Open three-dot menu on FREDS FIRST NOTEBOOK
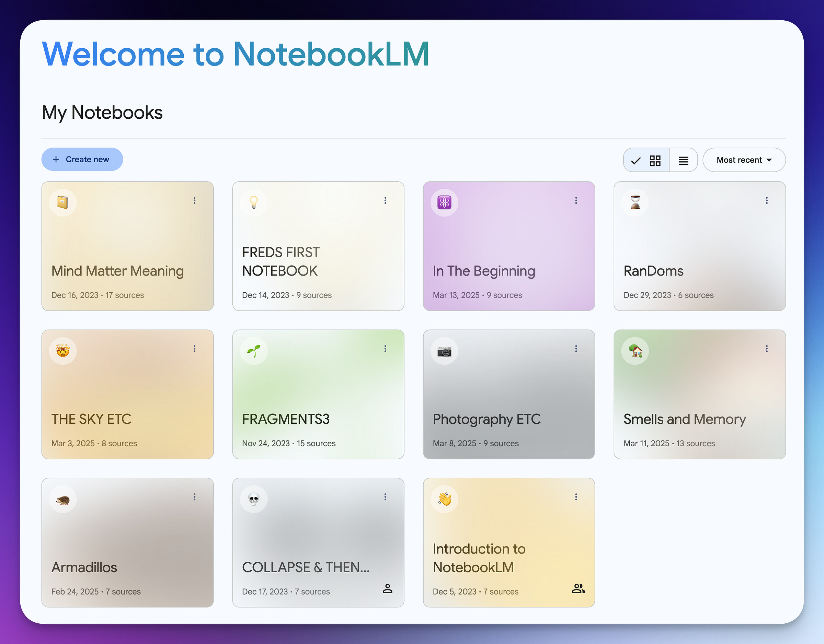Viewport: 824px width, 644px height. click(x=385, y=200)
